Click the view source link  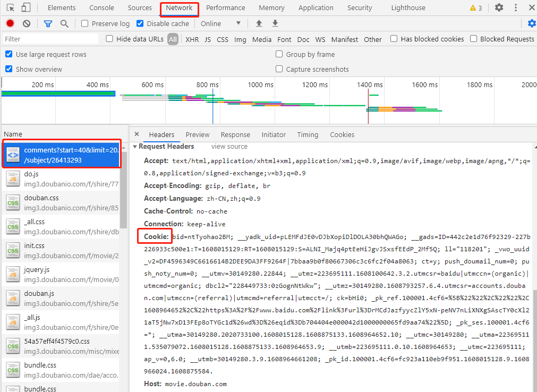click(x=229, y=147)
